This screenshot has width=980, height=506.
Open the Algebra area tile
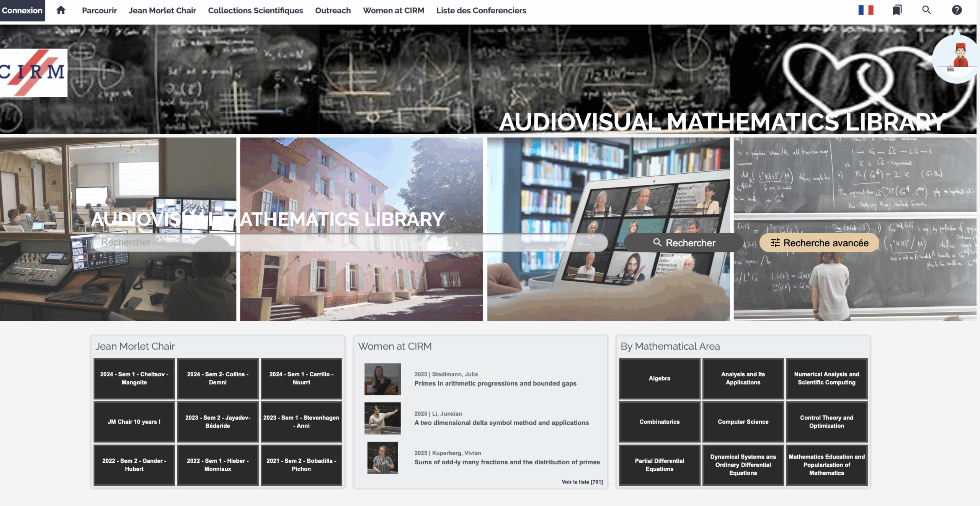point(660,378)
